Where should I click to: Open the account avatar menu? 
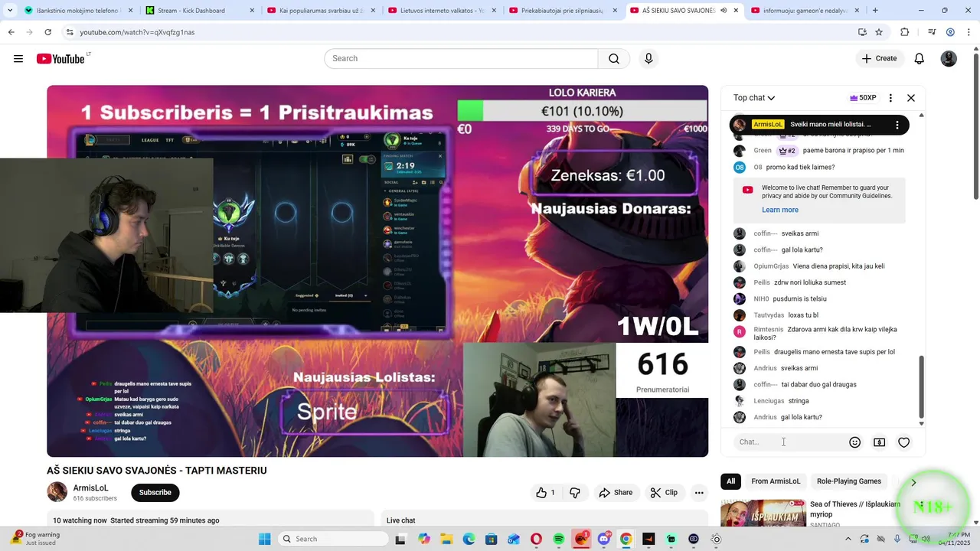[x=949, y=59]
